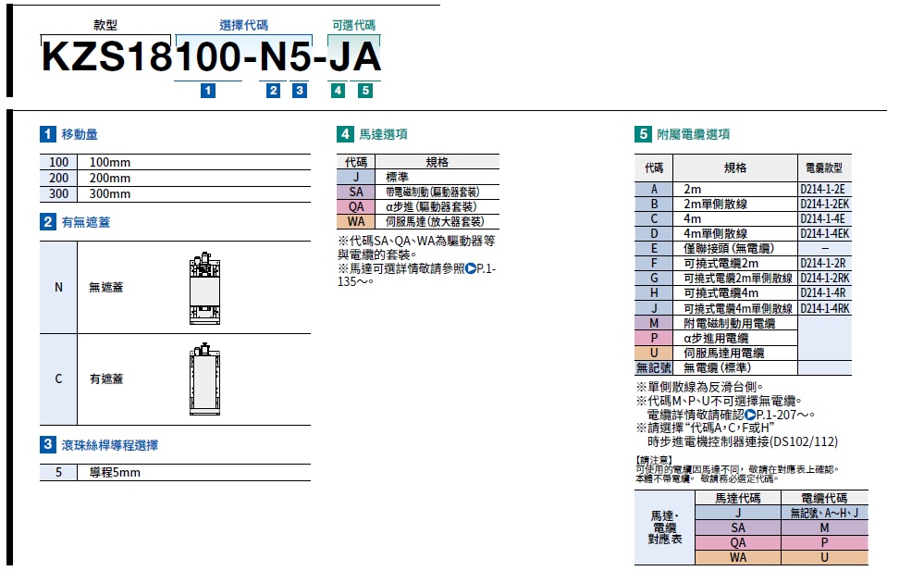Select cable model D214-1-4RK in the cable table
This screenshot has height=571, width=924.
point(823,308)
